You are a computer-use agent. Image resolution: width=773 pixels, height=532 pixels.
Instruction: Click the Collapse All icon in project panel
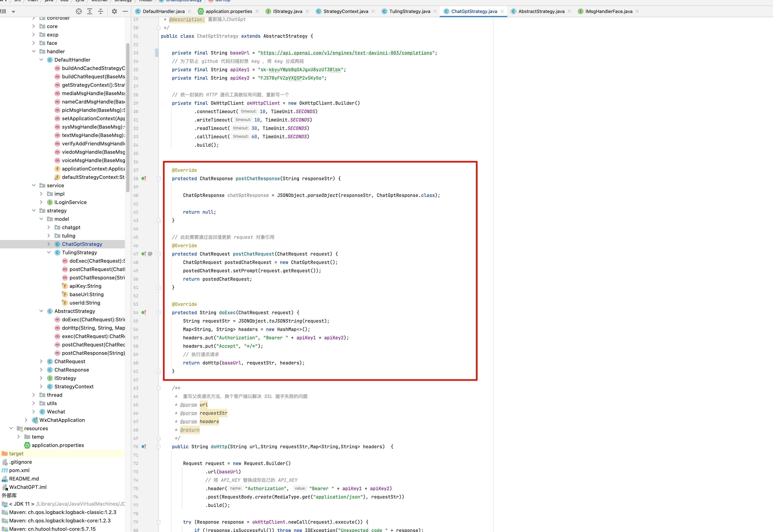[x=100, y=11]
